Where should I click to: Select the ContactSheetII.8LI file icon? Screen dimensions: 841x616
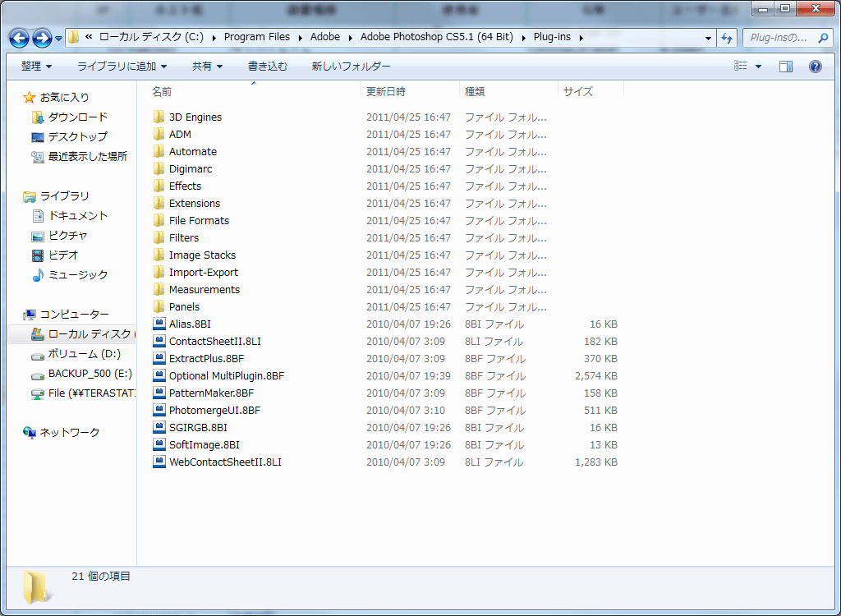pyautogui.click(x=159, y=341)
